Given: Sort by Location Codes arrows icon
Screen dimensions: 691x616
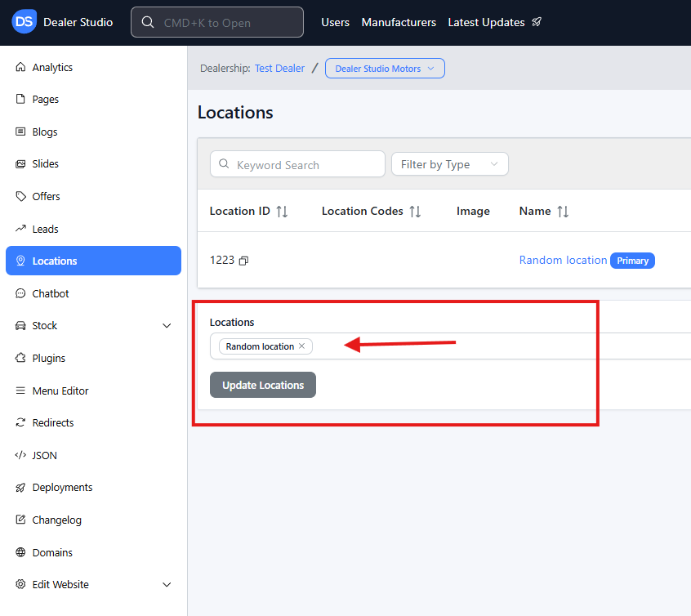Looking at the screenshot, I should [415, 212].
